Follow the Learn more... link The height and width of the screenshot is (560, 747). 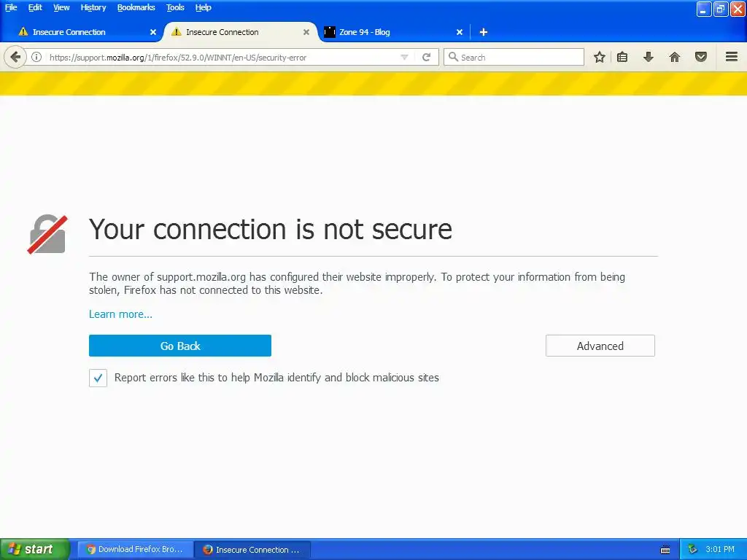tap(120, 314)
